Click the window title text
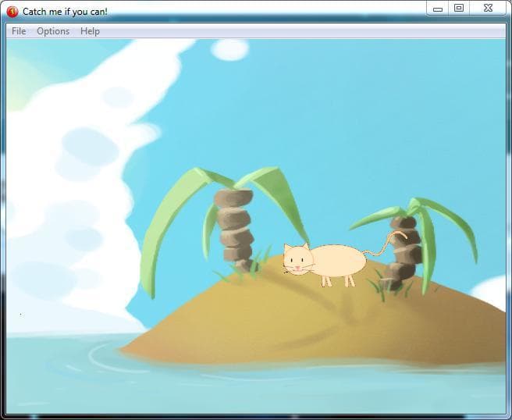 (65, 12)
